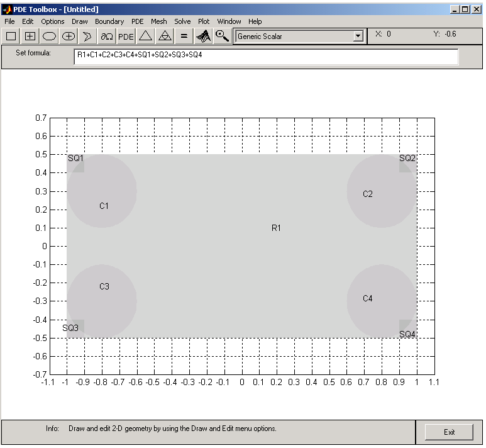The image size is (486, 448).
Task: Open the PDE menu
Action: coord(137,21)
